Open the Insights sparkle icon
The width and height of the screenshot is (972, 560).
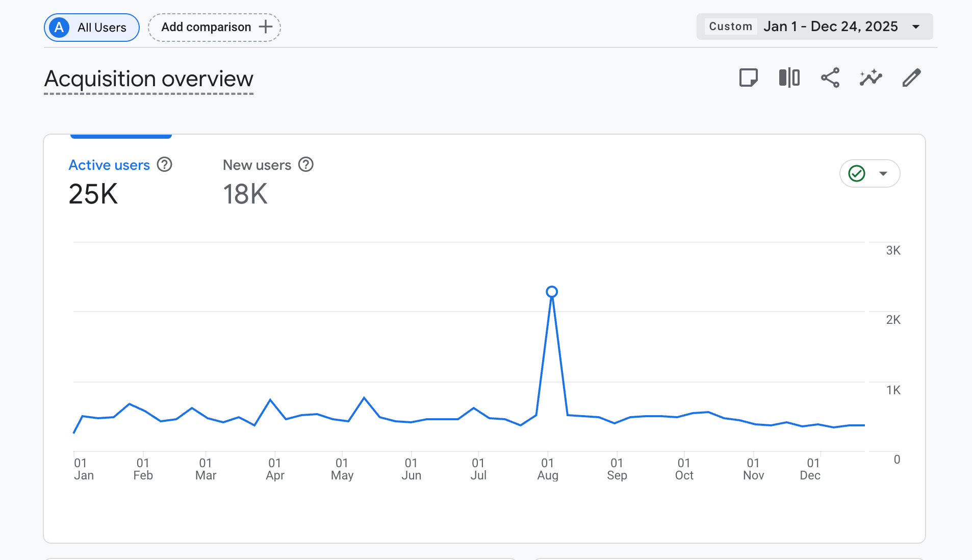(871, 78)
